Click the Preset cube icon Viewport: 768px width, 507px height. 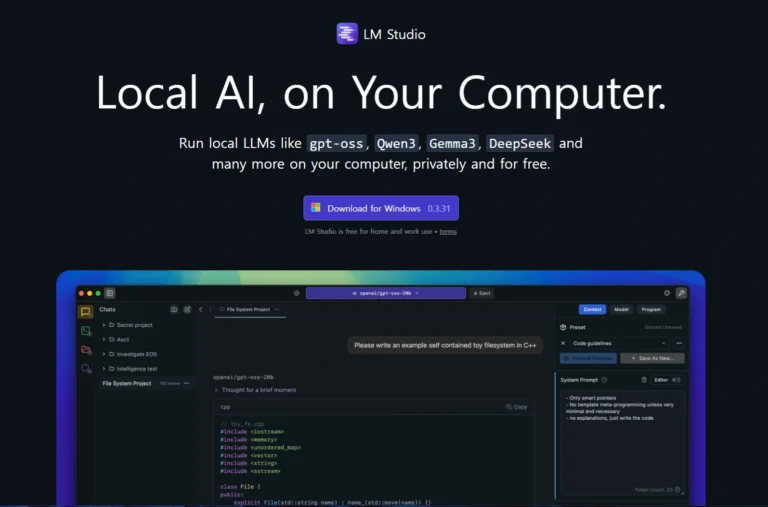click(x=563, y=327)
